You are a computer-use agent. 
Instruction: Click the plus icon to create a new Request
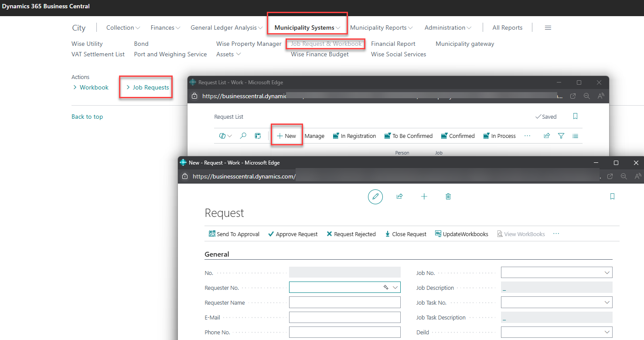pos(424,196)
